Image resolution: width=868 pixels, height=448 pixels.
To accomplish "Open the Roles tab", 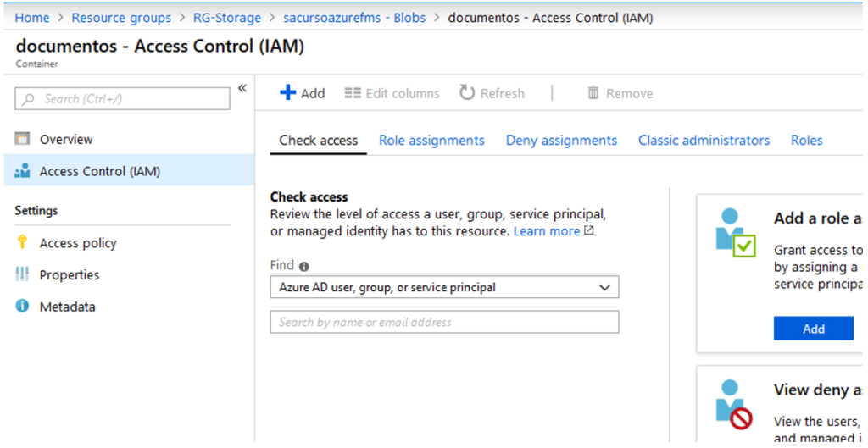I will click(807, 141).
